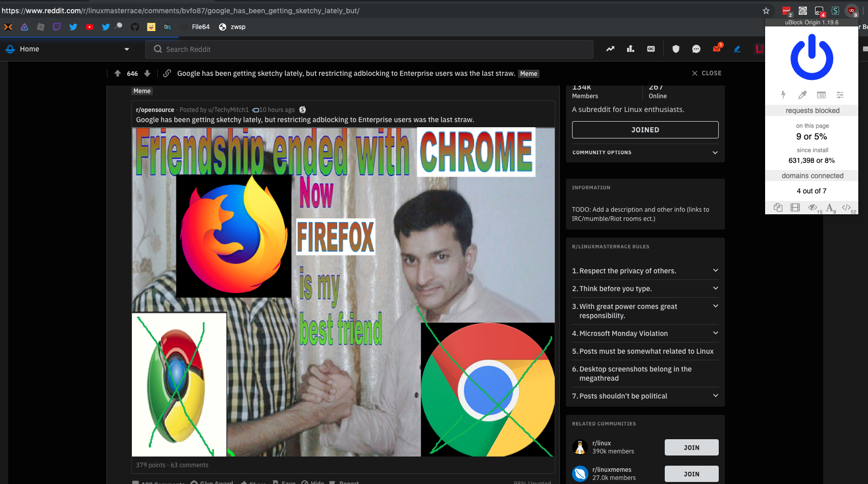Open the uBlock logger
The image size is (868, 484).
click(821, 95)
